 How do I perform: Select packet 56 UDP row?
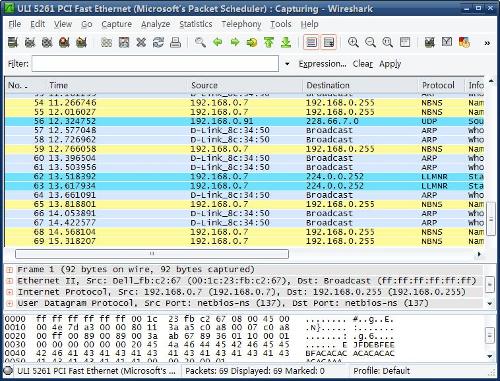click(244, 121)
